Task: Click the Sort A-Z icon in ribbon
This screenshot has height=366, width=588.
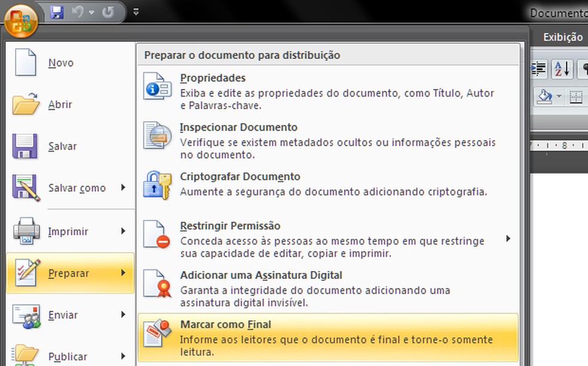Action: tap(562, 69)
